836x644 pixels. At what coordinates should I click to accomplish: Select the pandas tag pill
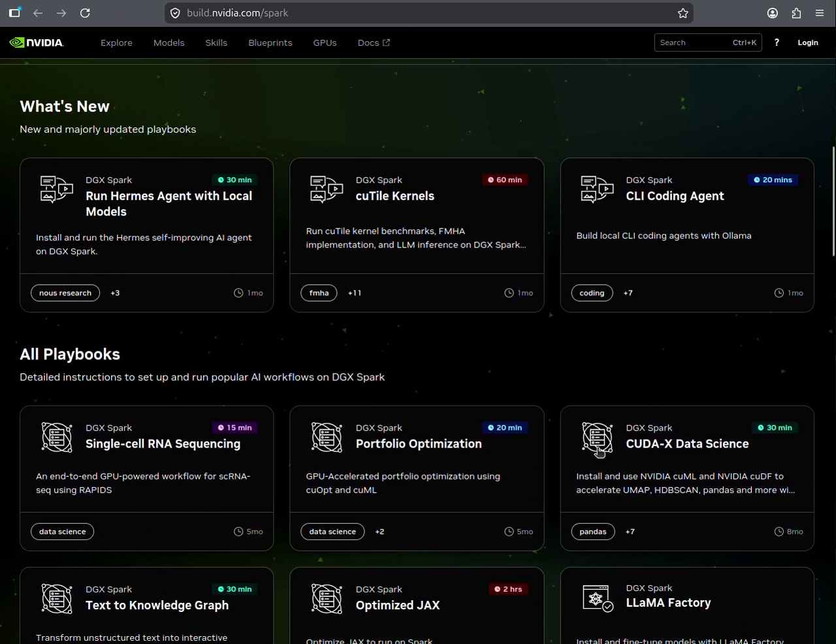(593, 532)
